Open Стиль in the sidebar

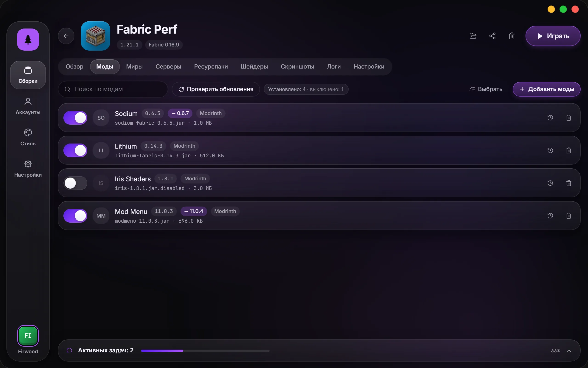click(x=28, y=137)
